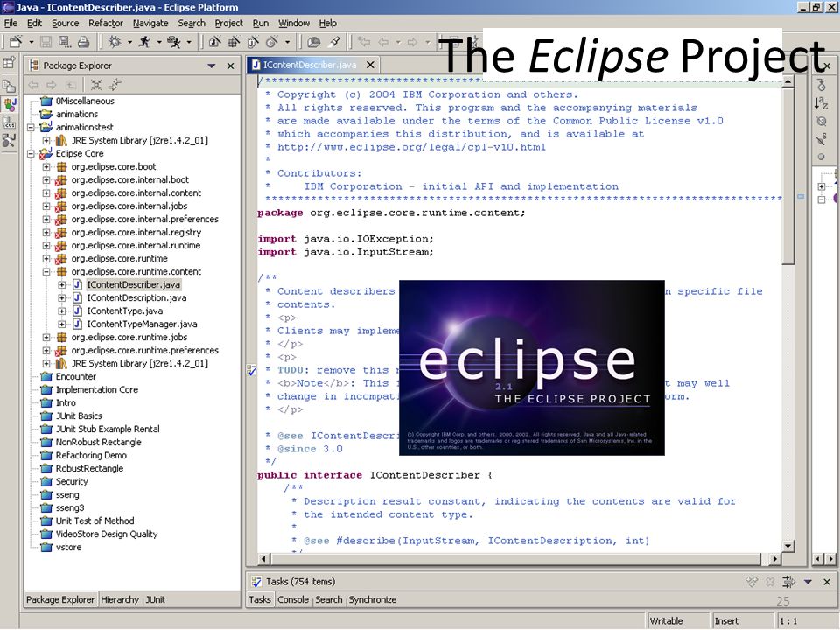Image resolution: width=840 pixels, height=630 pixels.
Task: Click the Tasks filter icon
Action: point(788,582)
